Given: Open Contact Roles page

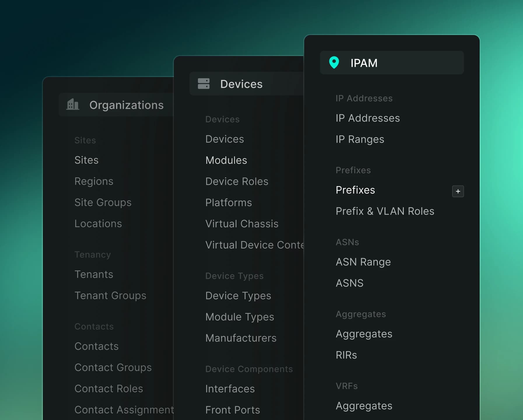Looking at the screenshot, I should 108,388.
